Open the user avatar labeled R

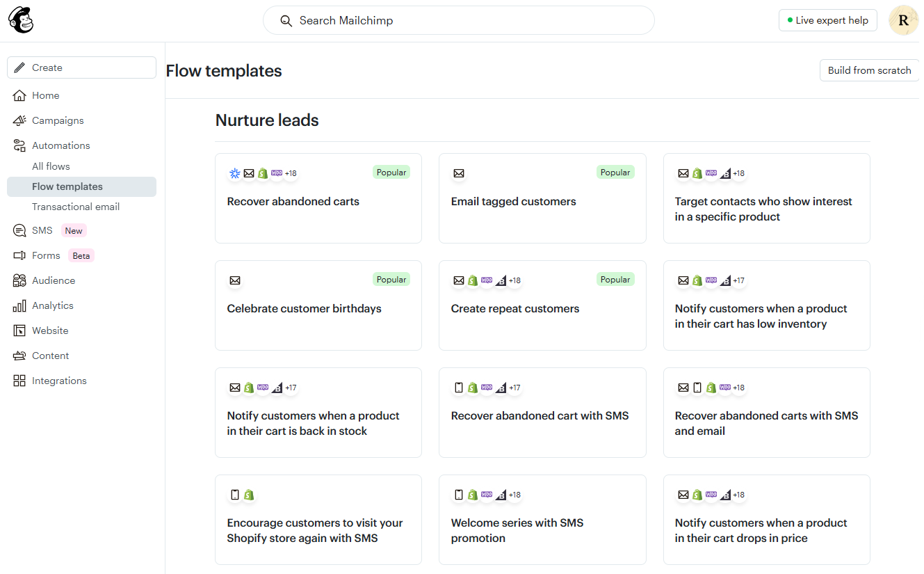[903, 20]
